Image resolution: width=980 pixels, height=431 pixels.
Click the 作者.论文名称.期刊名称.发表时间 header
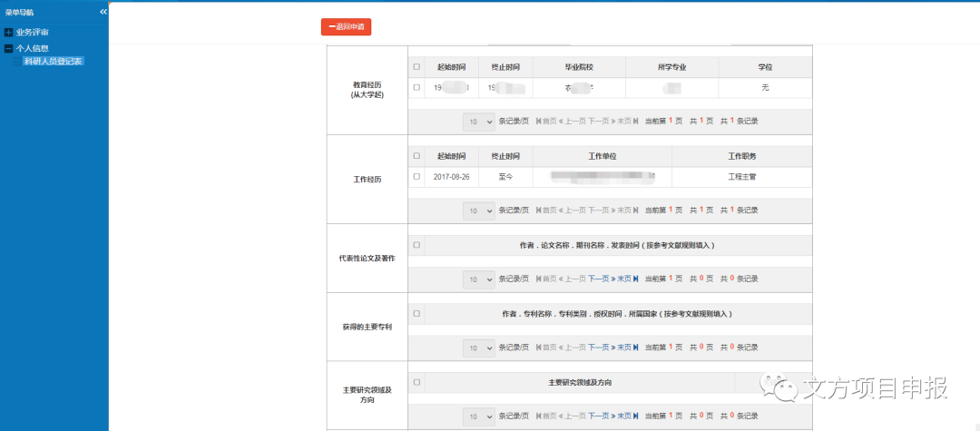(617, 246)
